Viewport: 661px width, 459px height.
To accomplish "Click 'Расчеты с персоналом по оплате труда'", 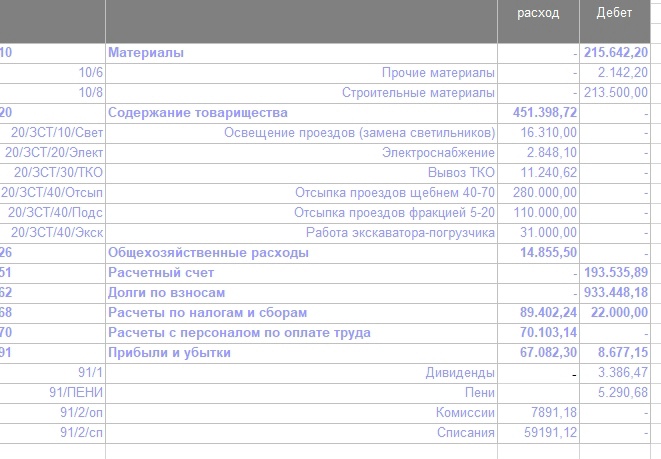I will click(239, 333).
